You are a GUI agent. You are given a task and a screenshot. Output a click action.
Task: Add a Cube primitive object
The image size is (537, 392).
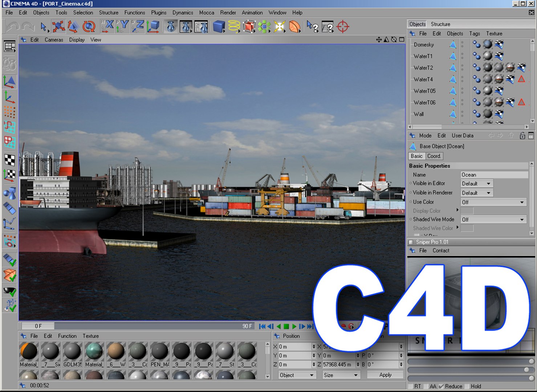(x=219, y=26)
